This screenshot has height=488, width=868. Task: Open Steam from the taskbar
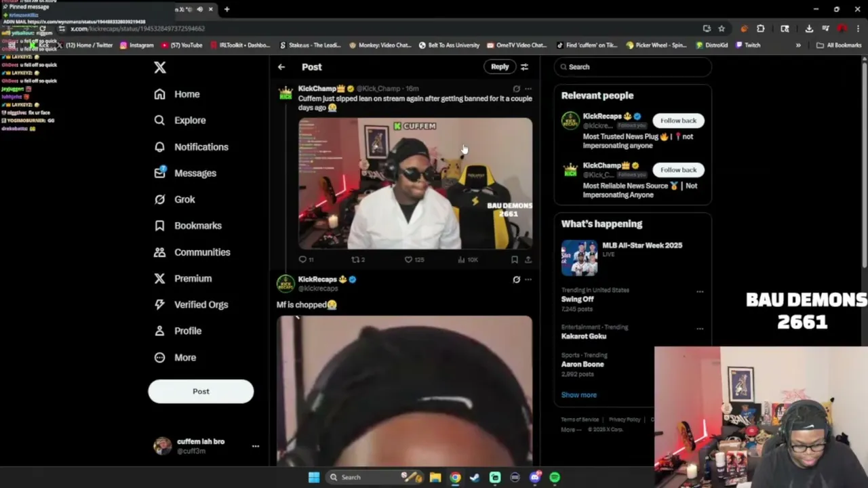click(x=475, y=477)
